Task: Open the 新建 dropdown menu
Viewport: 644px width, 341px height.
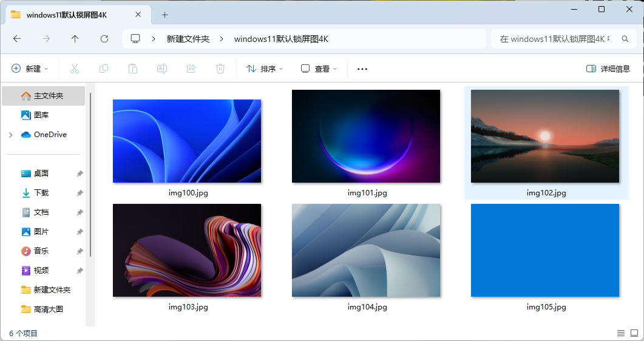Action: [30, 69]
